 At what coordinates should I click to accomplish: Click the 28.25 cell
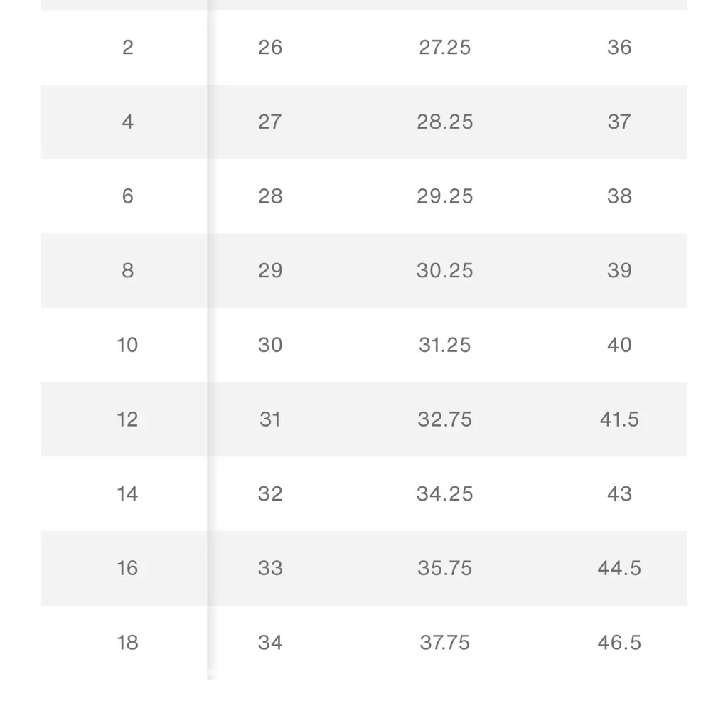[x=444, y=122]
